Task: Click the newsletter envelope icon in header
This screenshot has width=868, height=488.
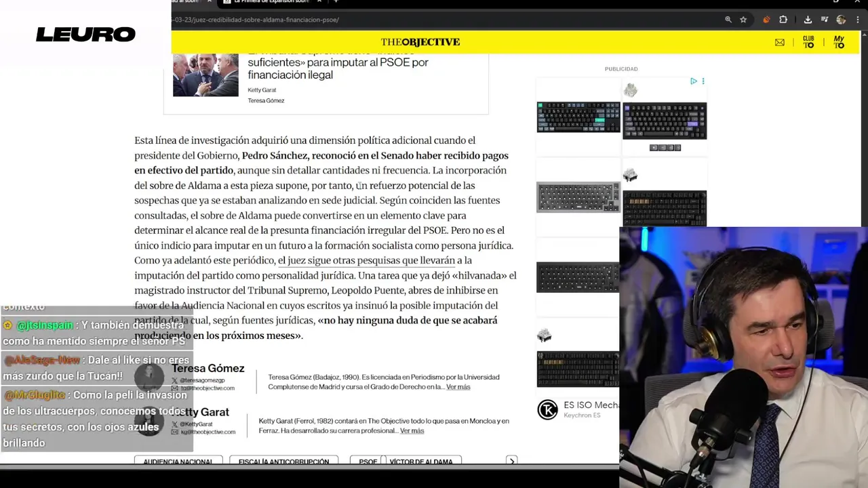Action: (x=780, y=42)
